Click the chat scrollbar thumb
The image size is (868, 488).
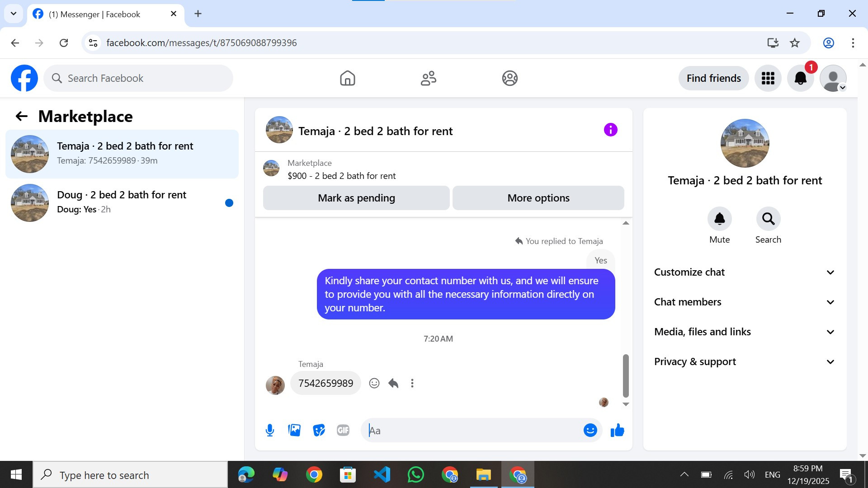[x=626, y=375]
